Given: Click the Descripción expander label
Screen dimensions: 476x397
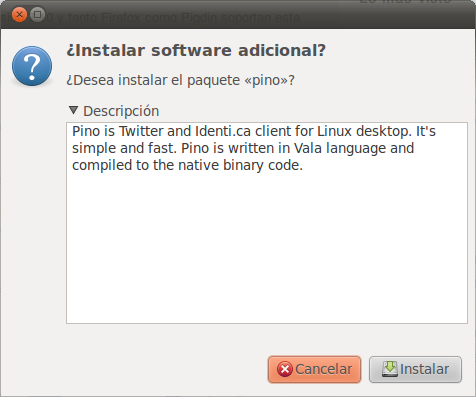Looking at the screenshot, I should coord(121,111).
